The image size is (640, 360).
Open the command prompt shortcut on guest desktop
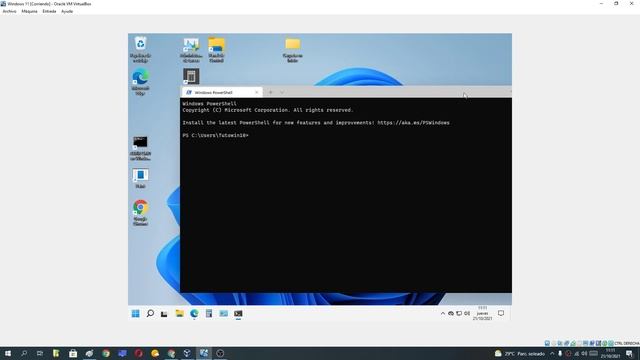[140, 148]
